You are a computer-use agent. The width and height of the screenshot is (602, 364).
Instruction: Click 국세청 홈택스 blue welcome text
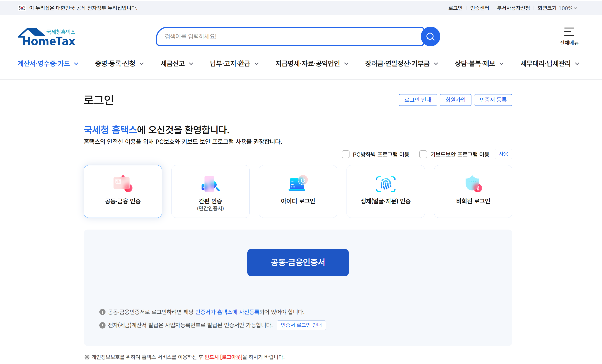point(110,129)
